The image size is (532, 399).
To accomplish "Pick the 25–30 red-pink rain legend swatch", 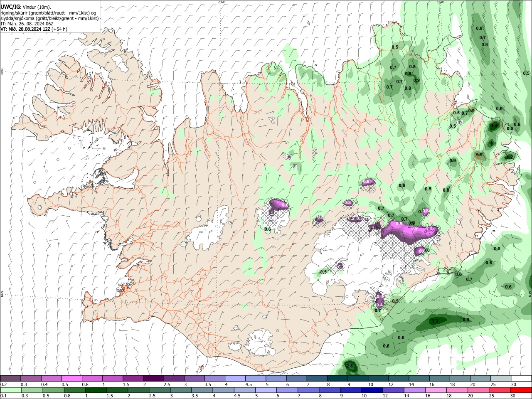I will point(499,390).
